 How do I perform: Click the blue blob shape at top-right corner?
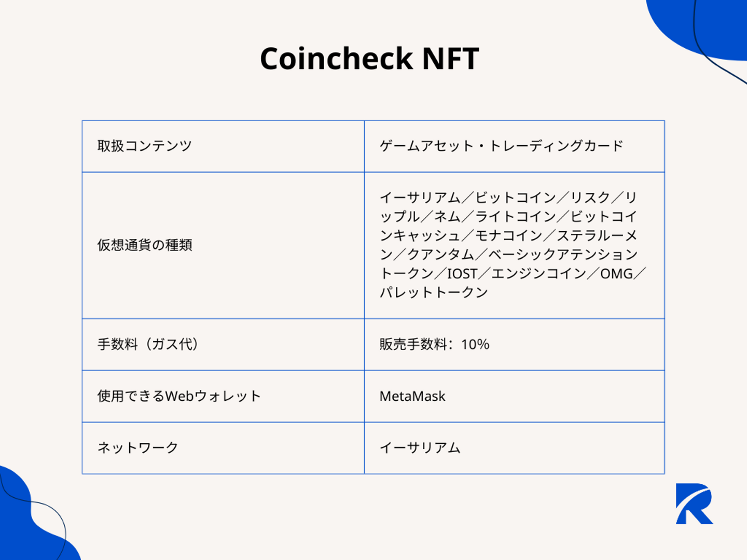point(716,26)
